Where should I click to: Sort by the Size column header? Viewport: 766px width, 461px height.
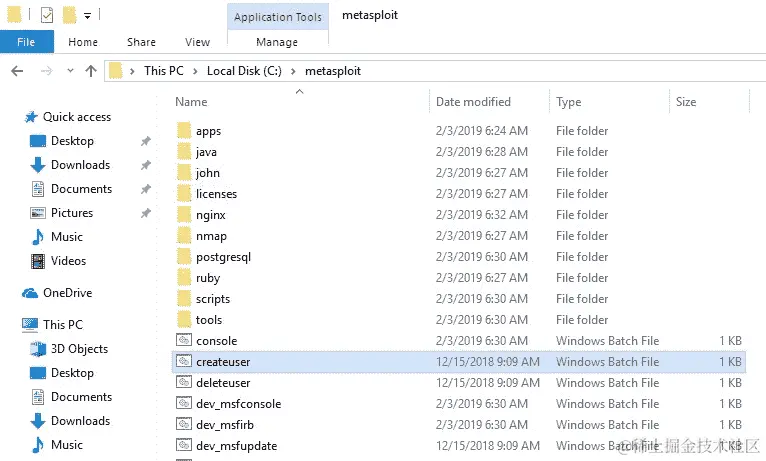tap(686, 102)
